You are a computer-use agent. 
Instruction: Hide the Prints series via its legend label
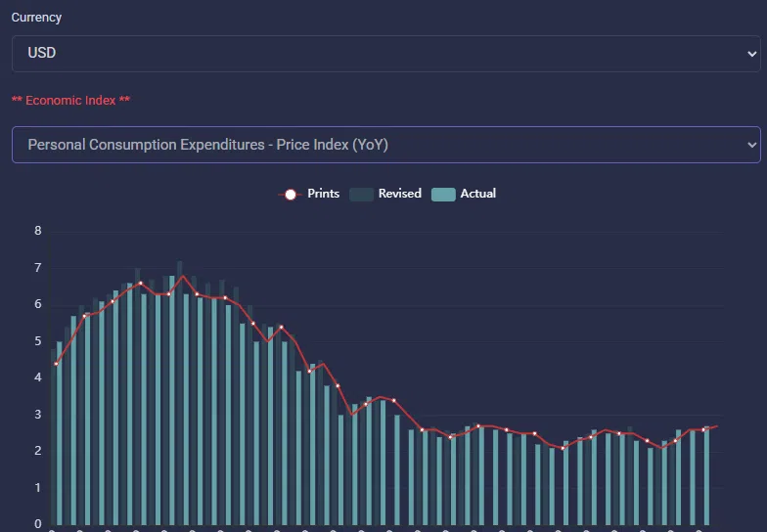[323, 194]
